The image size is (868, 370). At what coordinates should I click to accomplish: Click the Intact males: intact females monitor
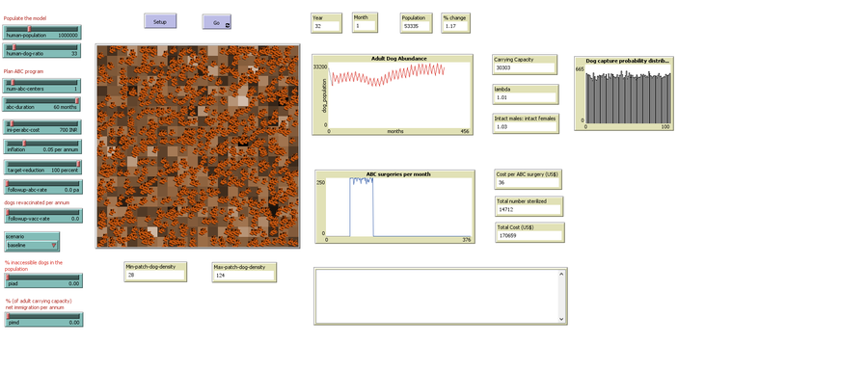(x=526, y=123)
